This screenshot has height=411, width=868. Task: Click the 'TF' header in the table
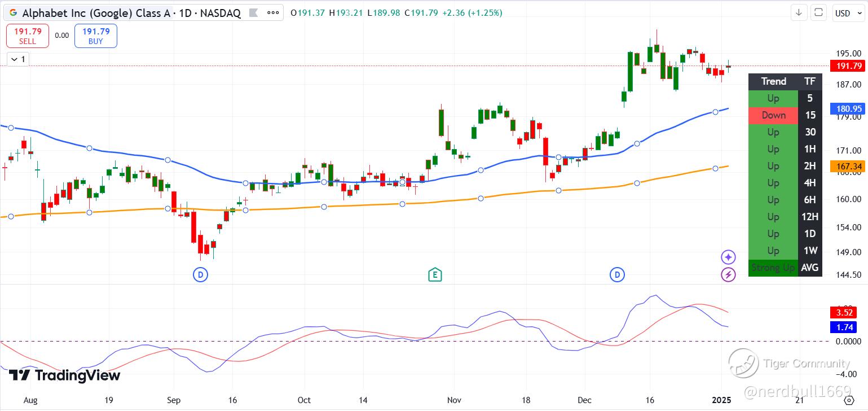(810, 81)
